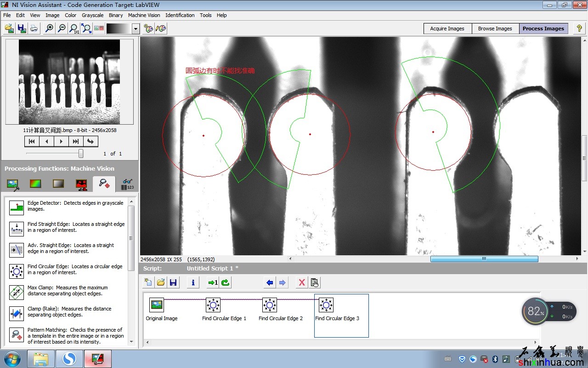Image resolution: width=588 pixels, height=368 pixels.
Task: Switch to Browse Images mode
Action: coord(495,29)
